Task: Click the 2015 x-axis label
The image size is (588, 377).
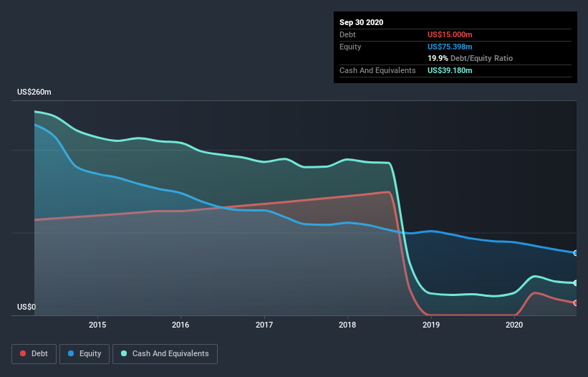Action: click(x=97, y=325)
